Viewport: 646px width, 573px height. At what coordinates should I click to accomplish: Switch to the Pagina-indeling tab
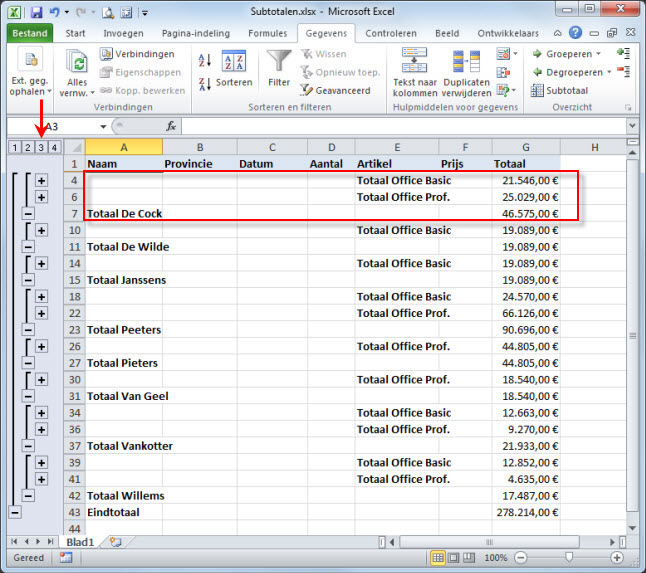pyautogui.click(x=196, y=33)
